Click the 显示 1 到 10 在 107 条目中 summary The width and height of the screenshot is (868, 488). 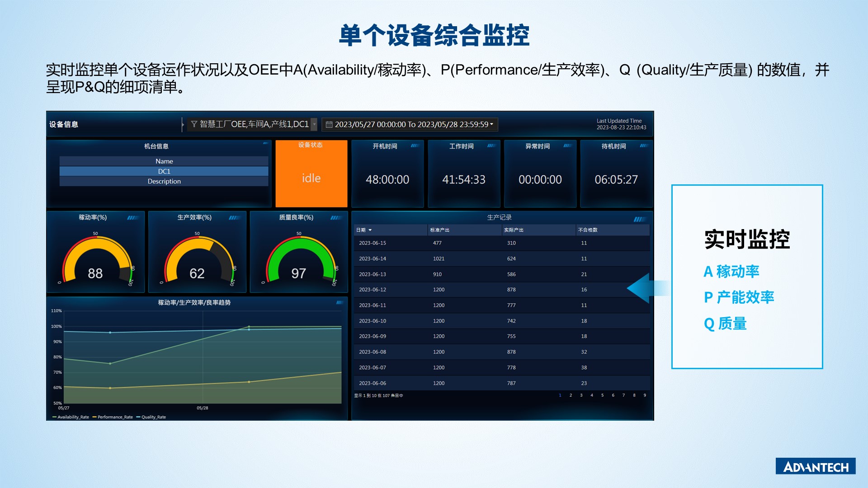point(378,395)
